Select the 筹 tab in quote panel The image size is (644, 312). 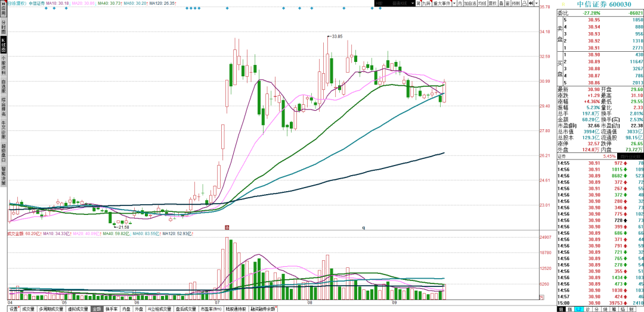pyautogui.click(x=615, y=308)
